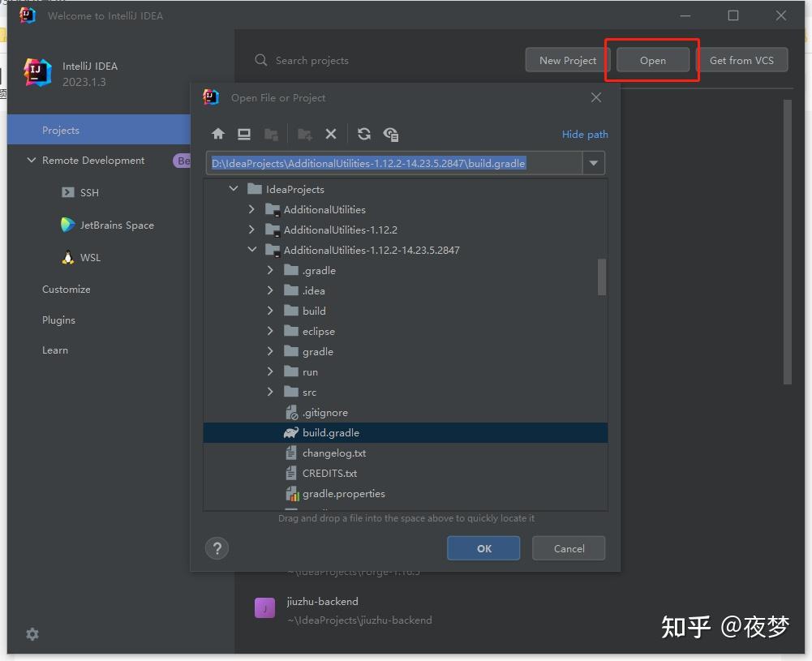
Task: Click the Search projects field
Action: point(383,61)
